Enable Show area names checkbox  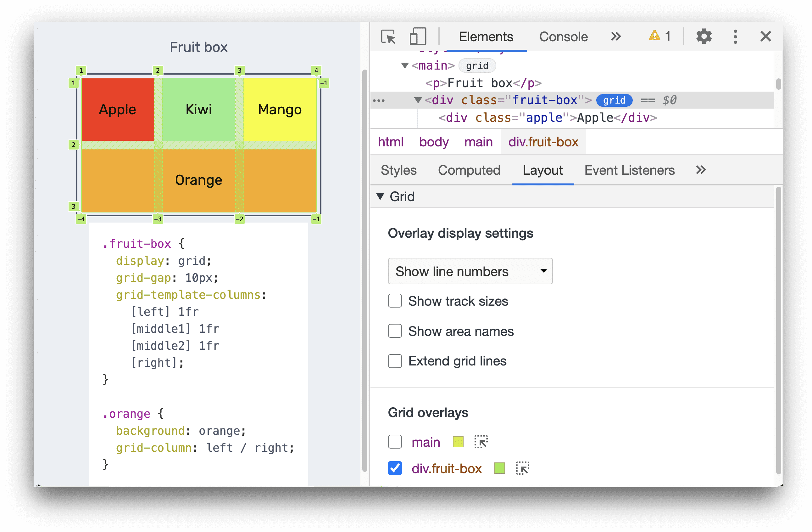tap(394, 330)
